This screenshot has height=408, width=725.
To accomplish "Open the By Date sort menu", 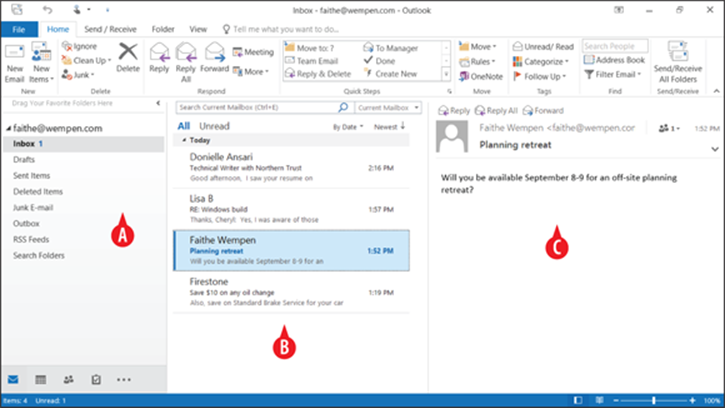I will [x=348, y=127].
